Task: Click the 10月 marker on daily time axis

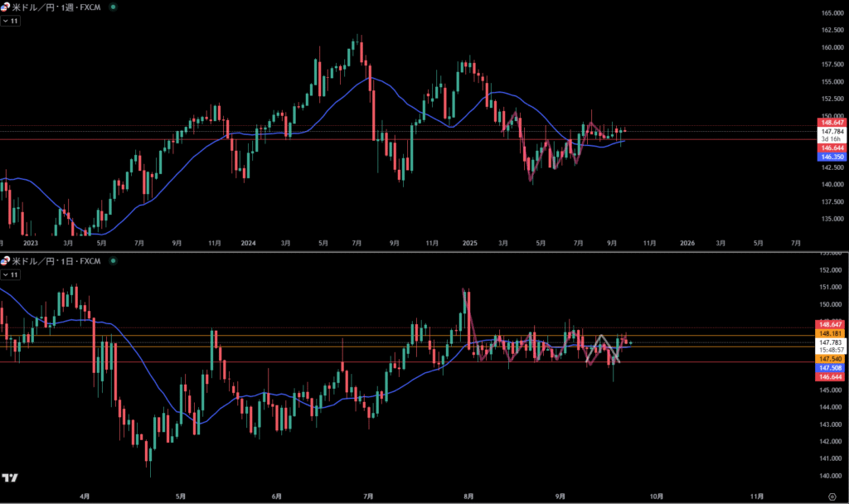Action: [656, 495]
